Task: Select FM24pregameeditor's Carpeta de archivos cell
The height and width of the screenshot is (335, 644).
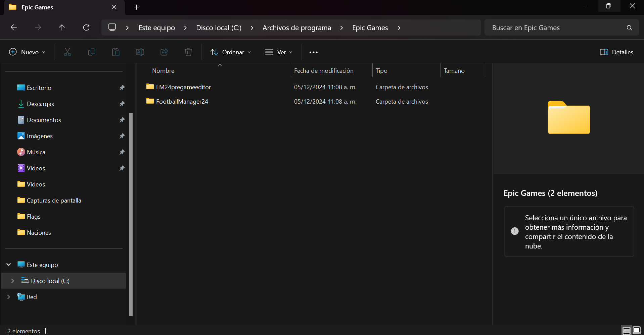Action: coord(402,87)
